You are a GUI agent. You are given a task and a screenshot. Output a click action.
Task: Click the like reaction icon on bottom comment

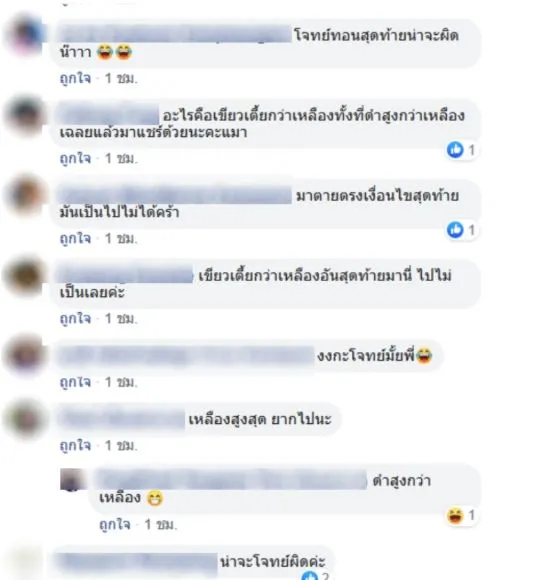[310, 576]
